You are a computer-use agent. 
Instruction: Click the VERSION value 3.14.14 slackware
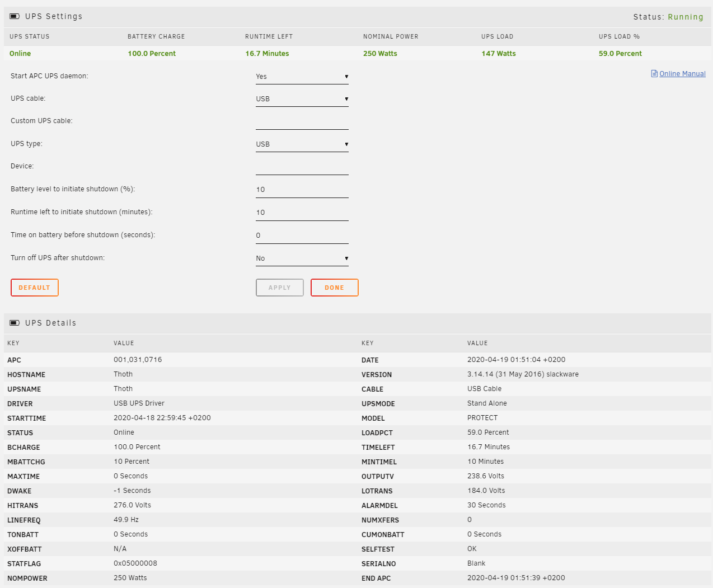[523, 374]
